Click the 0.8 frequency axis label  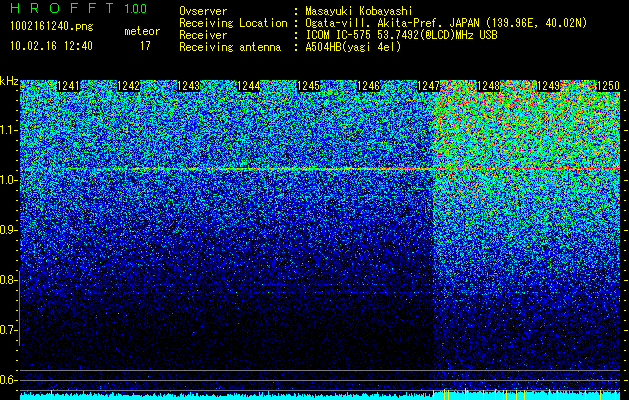point(9,280)
